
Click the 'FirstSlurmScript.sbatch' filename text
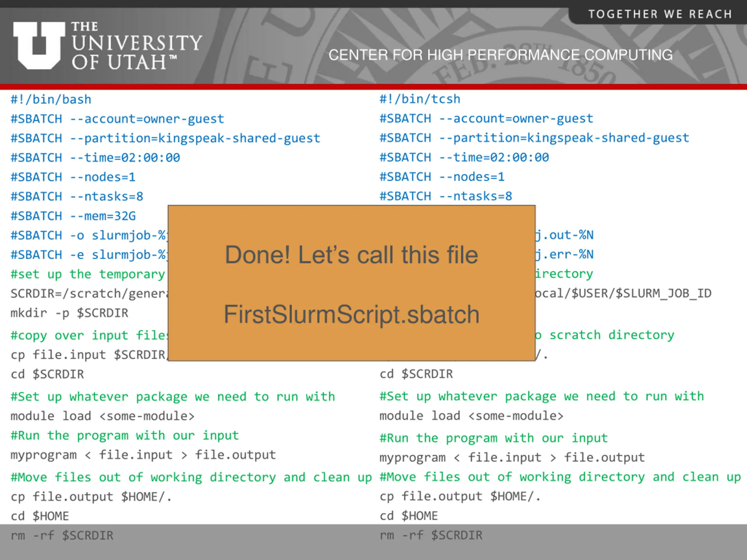[352, 314]
